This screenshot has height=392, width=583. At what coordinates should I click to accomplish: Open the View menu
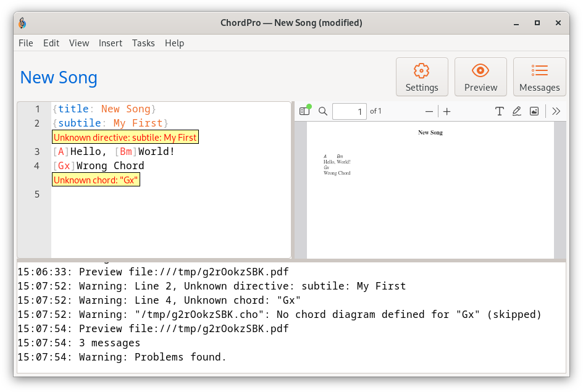coord(79,43)
